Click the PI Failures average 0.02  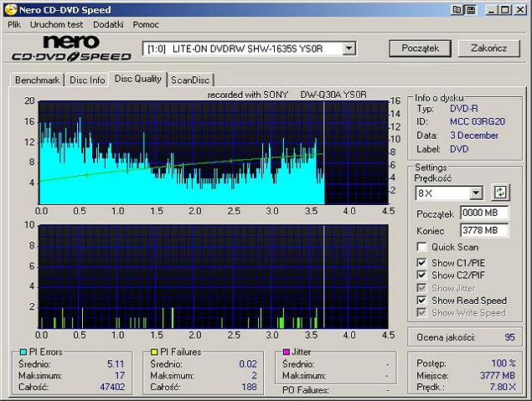248,363
